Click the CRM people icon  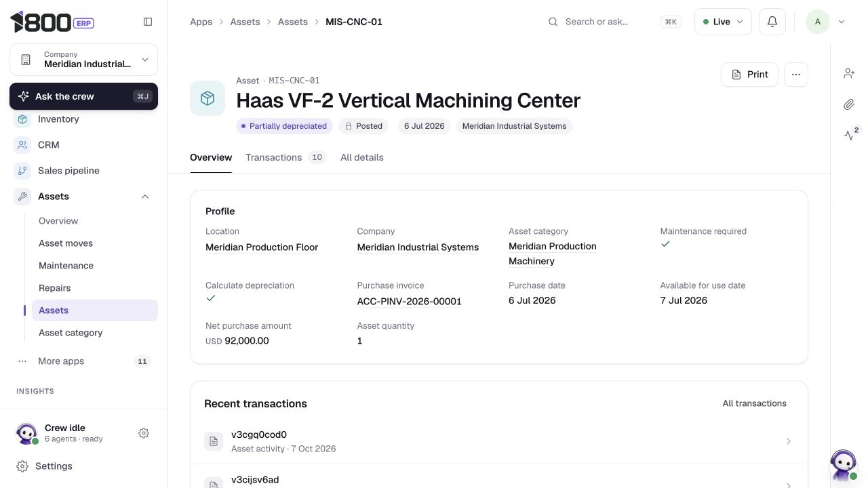click(22, 145)
